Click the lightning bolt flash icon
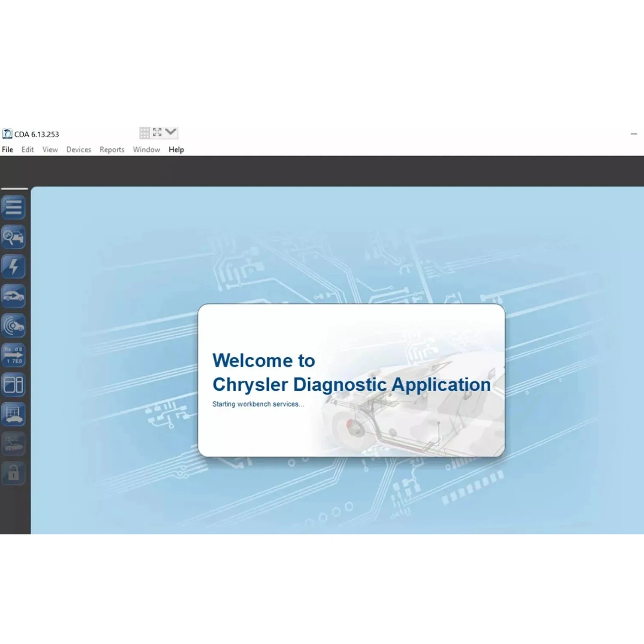 (x=13, y=267)
